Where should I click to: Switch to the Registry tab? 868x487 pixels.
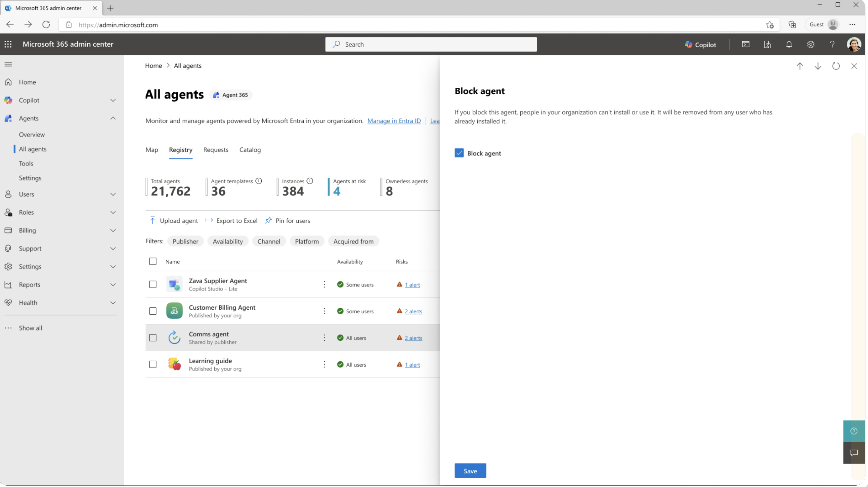click(181, 150)
